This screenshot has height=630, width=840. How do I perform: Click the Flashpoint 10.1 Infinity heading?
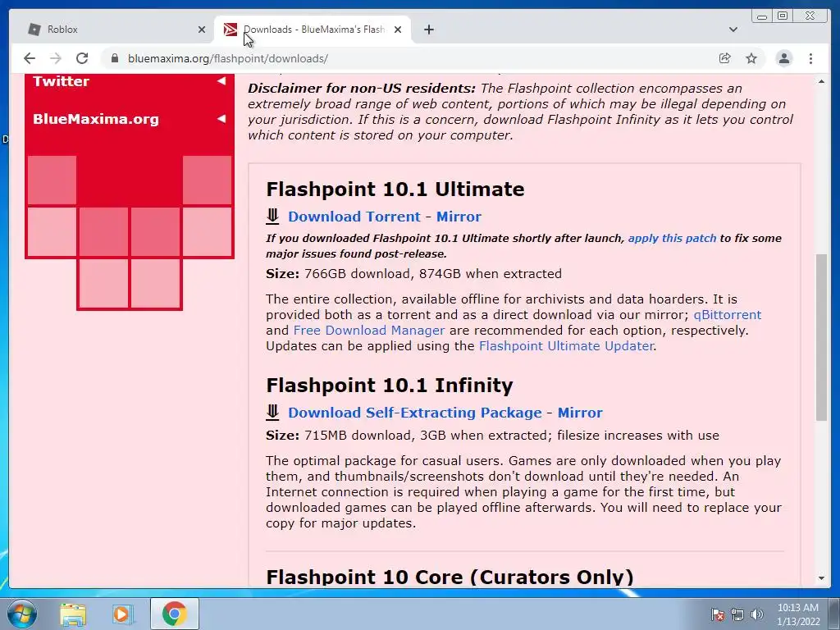coord(390,386)
